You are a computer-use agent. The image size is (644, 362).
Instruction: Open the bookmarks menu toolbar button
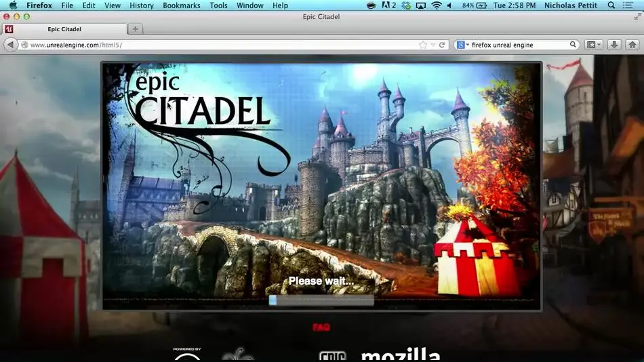593,45
